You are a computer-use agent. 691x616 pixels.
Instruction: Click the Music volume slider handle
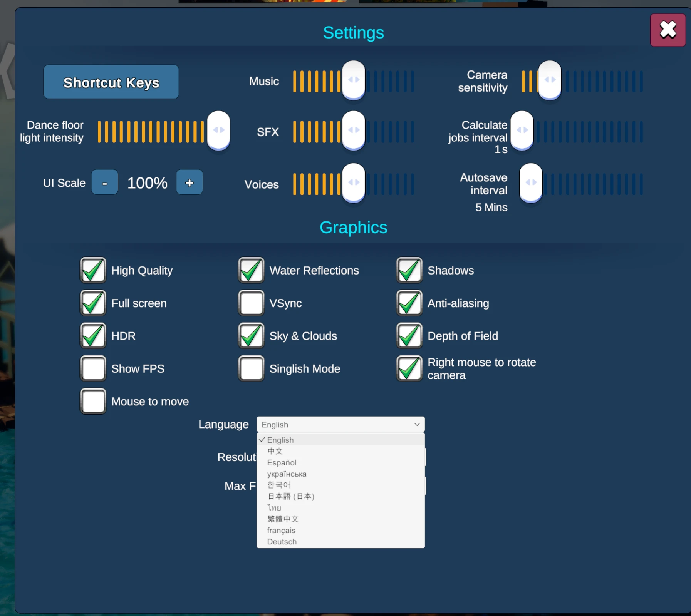pyautogui.click(x=354, y=80)
